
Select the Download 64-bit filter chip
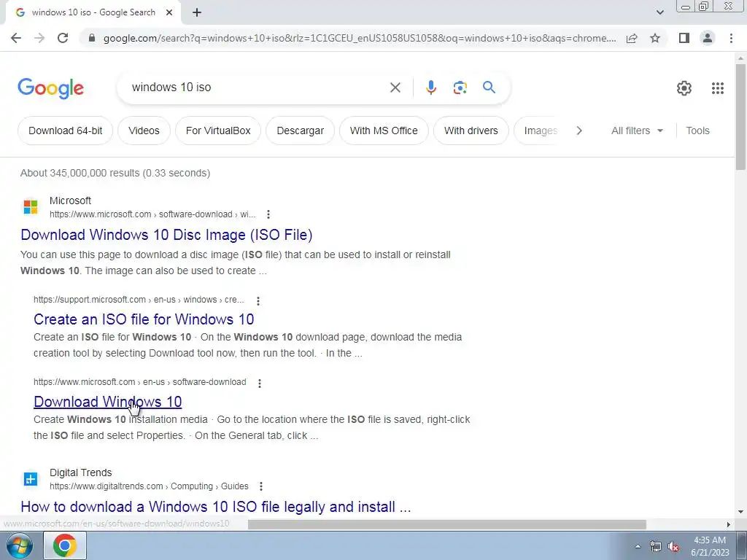pos(65,131)
